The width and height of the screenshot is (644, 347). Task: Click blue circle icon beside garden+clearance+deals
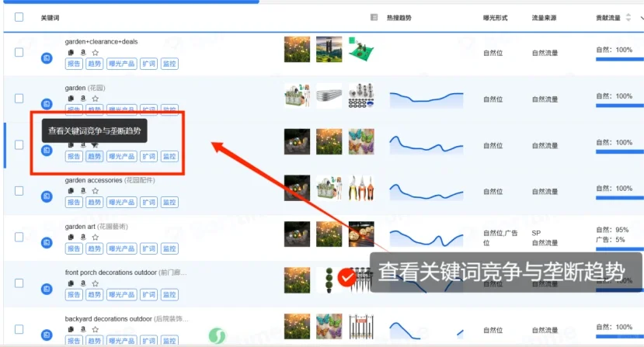[x=47, y=58]
